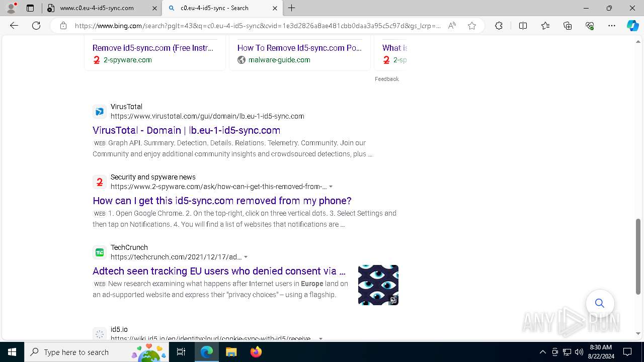Open a new tab with plus button
644x362 pixels.
(x=292, y=8)
